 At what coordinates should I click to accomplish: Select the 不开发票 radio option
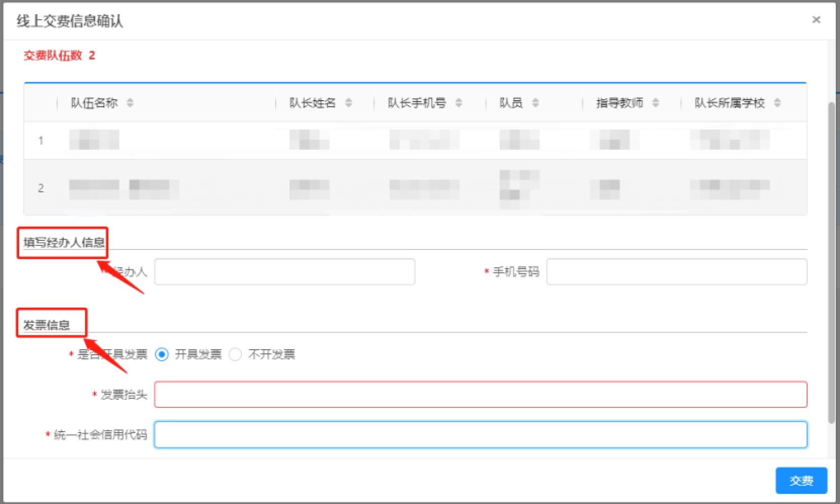click(x=235, y=354)
